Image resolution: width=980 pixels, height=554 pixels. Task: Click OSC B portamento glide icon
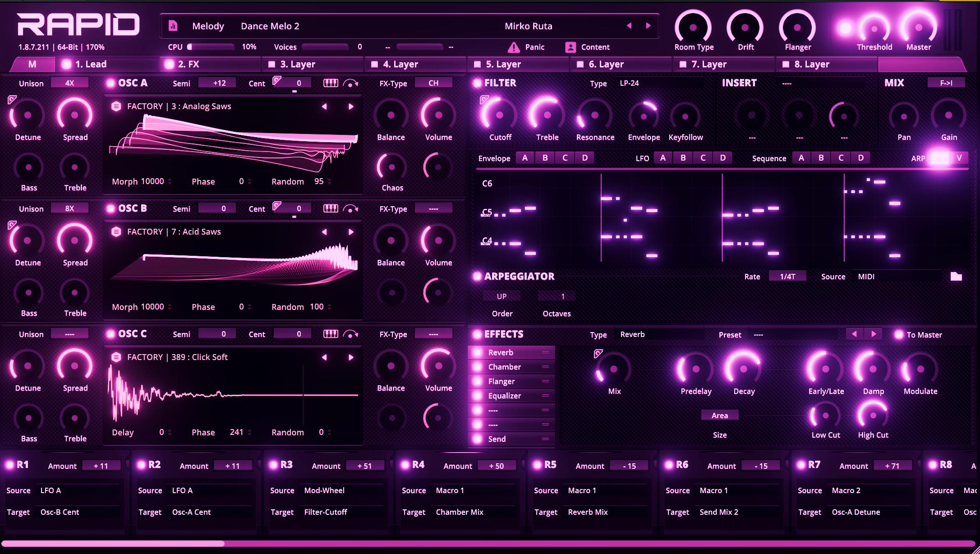pos(350,208)
